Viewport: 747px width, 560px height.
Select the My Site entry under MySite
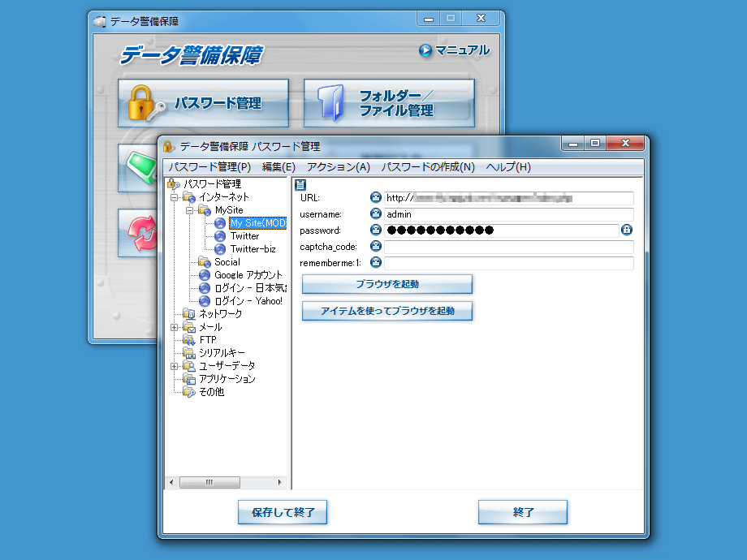(257, 223)
